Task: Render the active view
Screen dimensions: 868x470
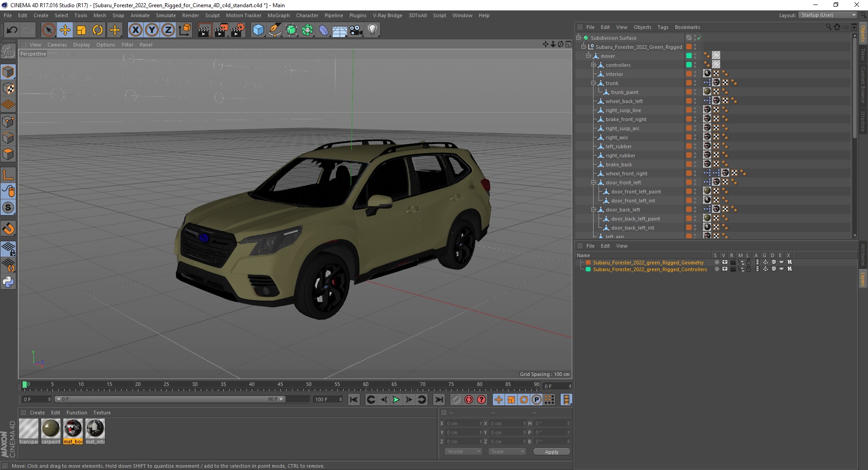Action: click(204, 30)
